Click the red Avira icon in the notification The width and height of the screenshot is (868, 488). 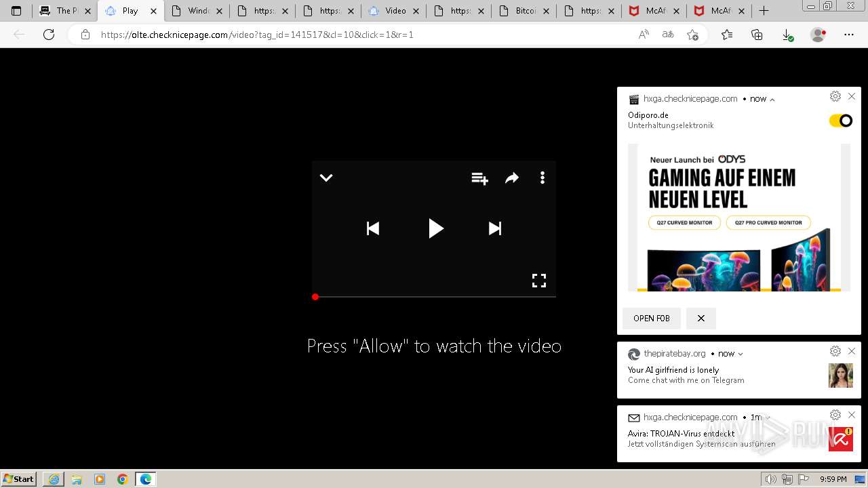tap(841, 439)
